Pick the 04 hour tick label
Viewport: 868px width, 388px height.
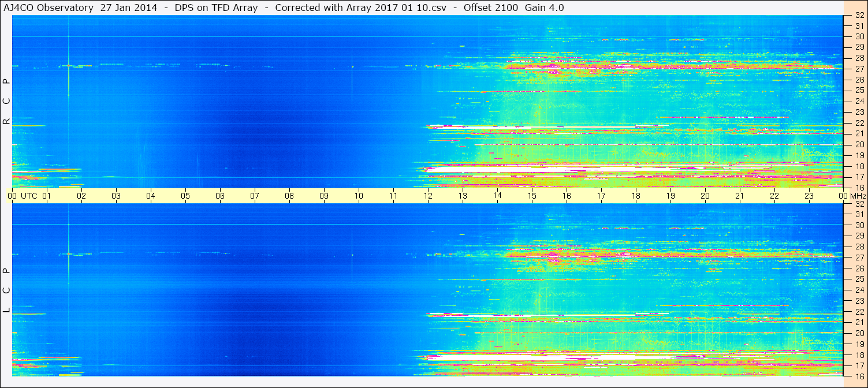click(151, 196)
